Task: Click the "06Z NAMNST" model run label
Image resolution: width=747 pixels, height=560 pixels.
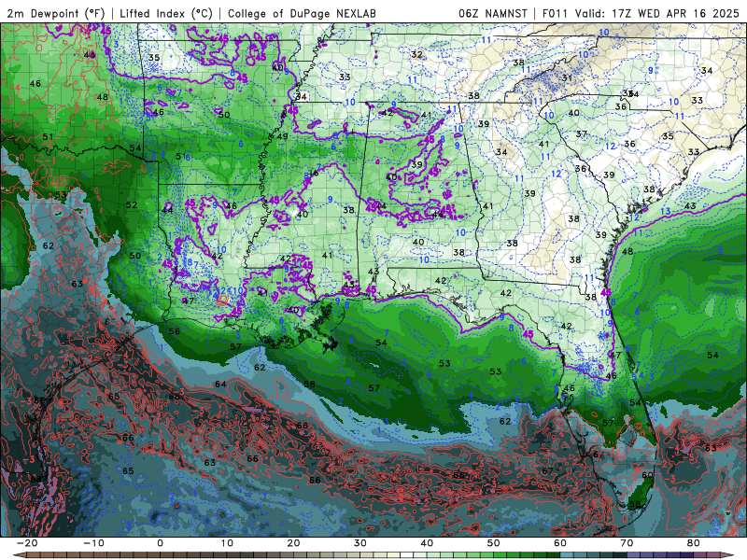Action: [493, 13]
